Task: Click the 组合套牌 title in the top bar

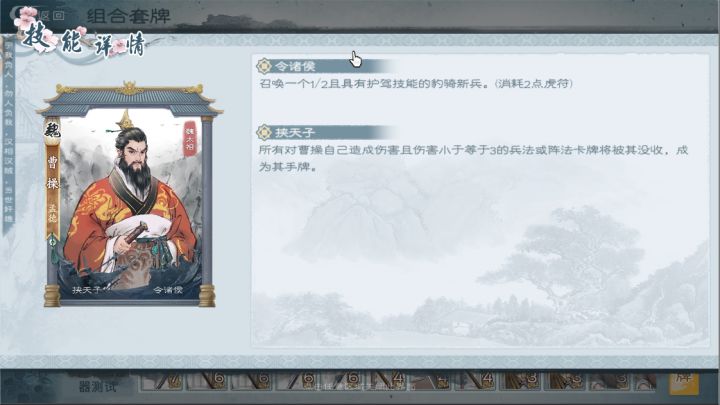Action: click(x=129, y=16)
